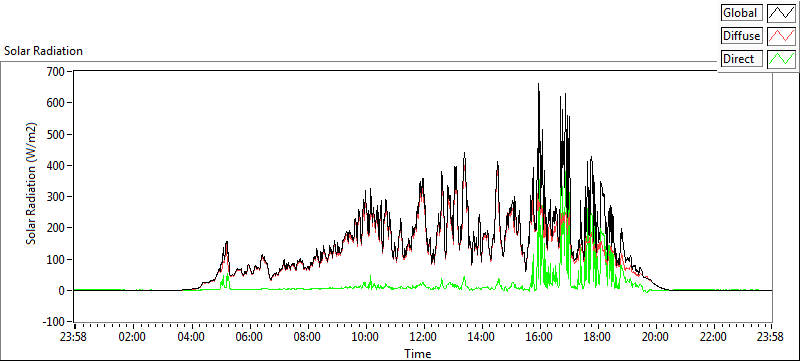
Task: Click the 700 y-axis value
Action: click(56, 72)
